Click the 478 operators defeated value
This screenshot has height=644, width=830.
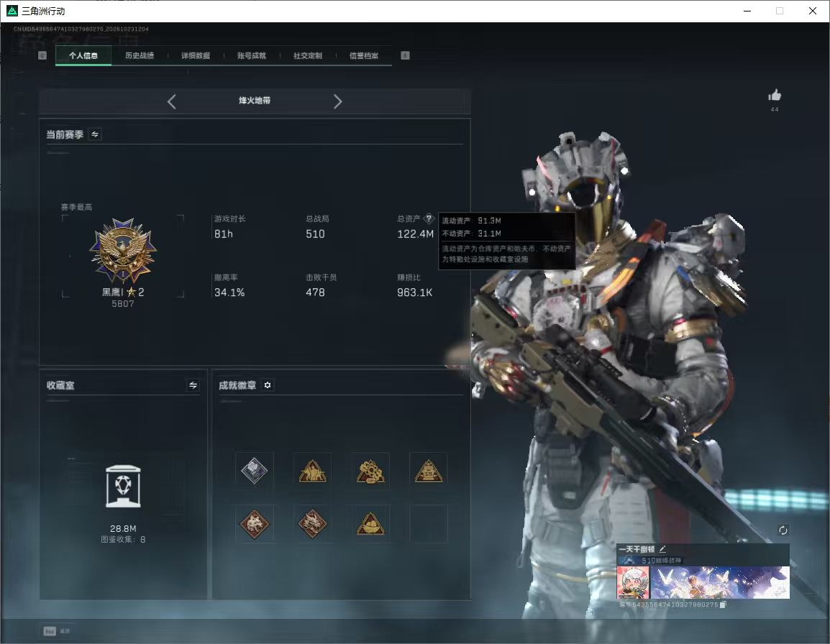coord(315,292)
